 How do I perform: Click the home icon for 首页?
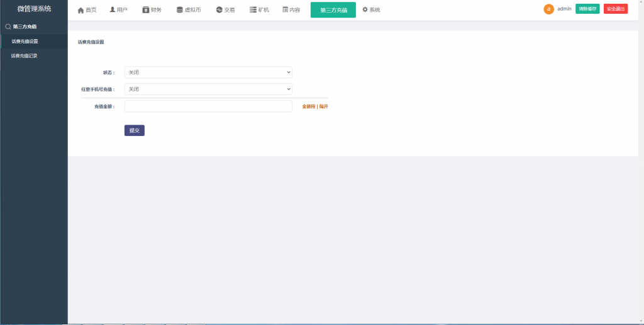pyautogui.click(x=80, y=10)
